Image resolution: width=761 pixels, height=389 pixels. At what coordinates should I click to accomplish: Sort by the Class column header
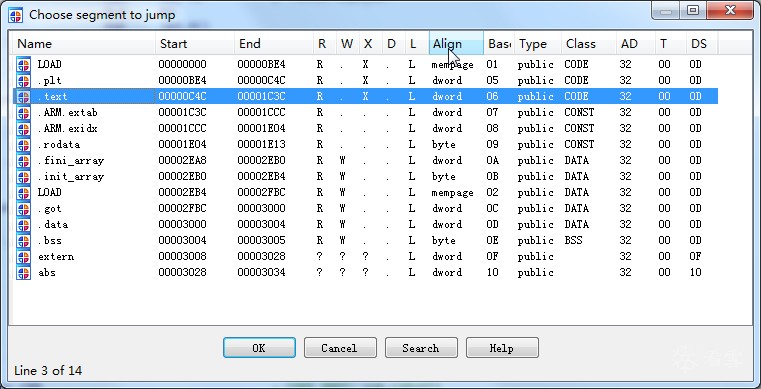coord(589,44)
